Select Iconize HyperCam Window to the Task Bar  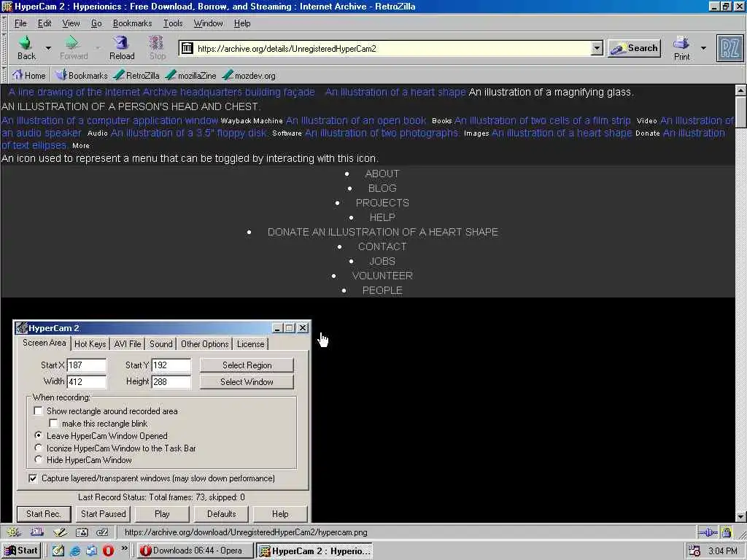pyautogui.click(x=39, y=448)
